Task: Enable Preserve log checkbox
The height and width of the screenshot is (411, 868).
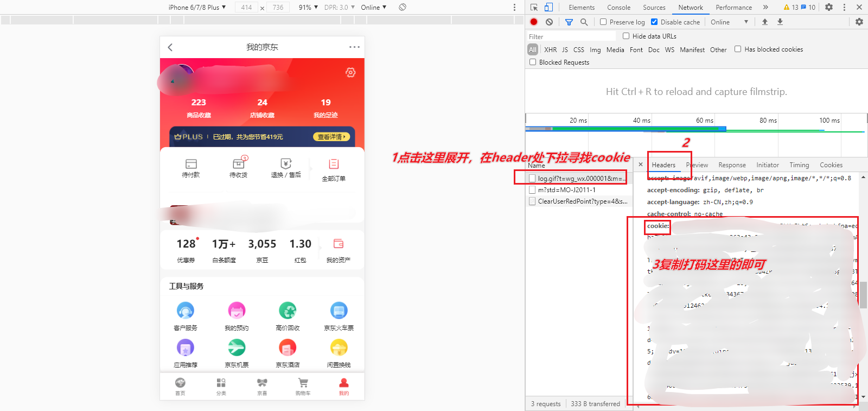Action: 603,22
